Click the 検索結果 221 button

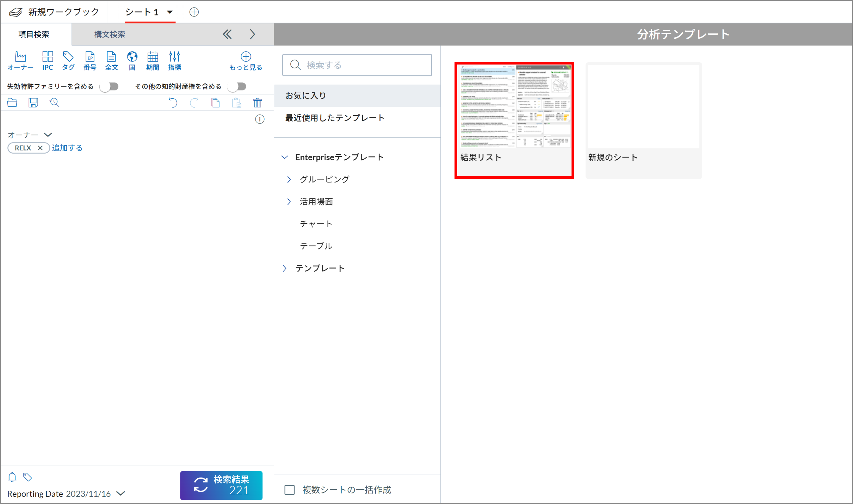coord(221,485)
